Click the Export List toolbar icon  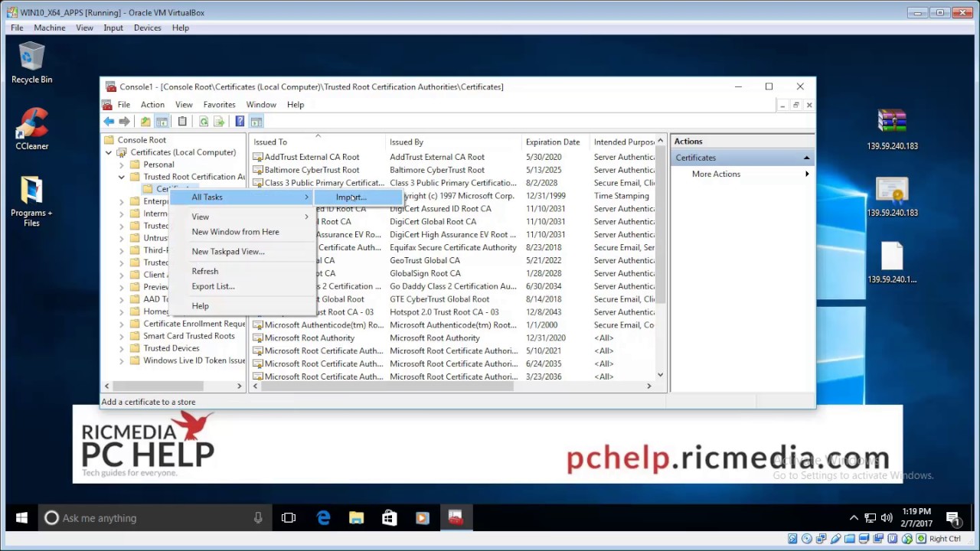click(x=219, y=122)
